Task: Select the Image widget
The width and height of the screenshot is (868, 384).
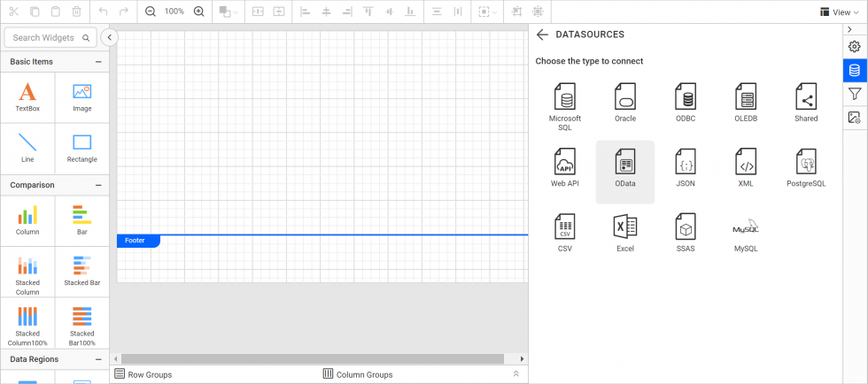Action: [81, 97]
